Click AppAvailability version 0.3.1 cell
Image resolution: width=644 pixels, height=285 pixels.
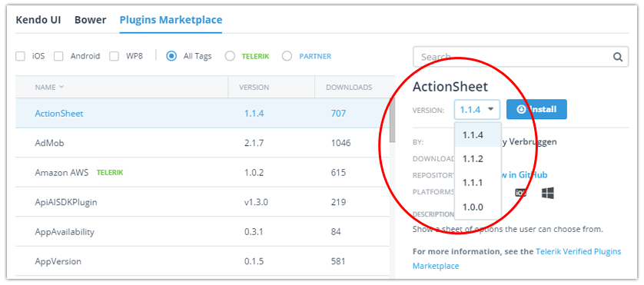click(x=254, y=232)
